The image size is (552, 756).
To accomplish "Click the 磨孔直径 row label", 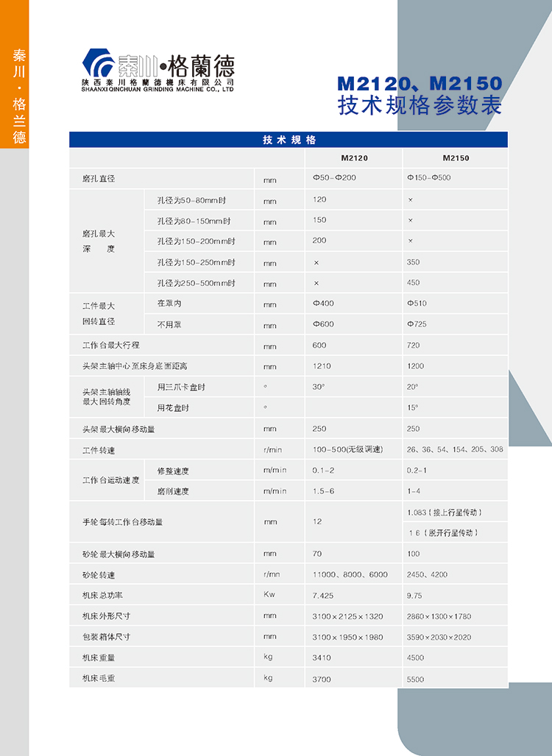I will (x=99, y=179).
